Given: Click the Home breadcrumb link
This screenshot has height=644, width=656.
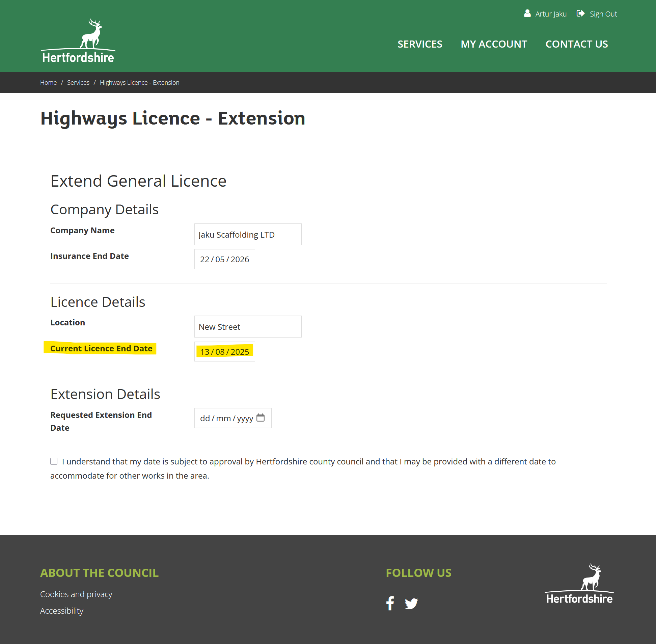Looking at the screenshot, I should (48, 83).
